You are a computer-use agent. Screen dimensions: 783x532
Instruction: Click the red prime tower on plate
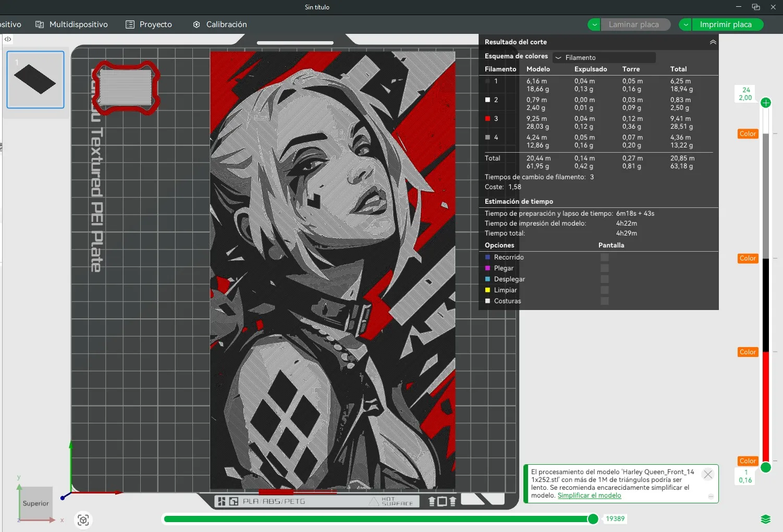pyautogui.click(x=126, y=88)
